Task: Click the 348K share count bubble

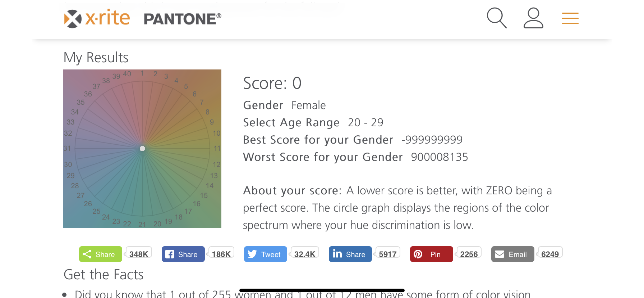Action: click(x=138, y=254)
